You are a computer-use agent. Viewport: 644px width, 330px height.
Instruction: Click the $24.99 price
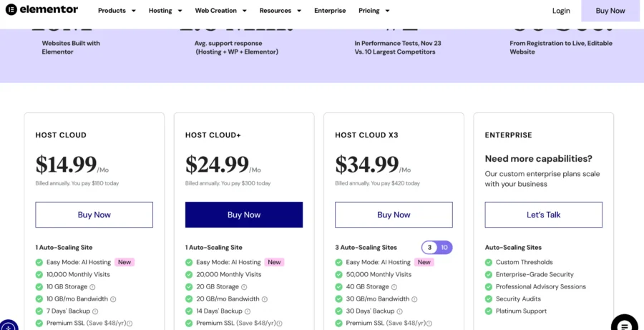click(217, 165)
